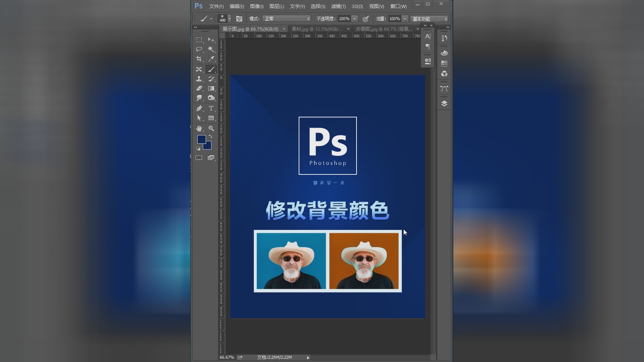Open the 编辑(E) menu
The width and height of the screenshot is (644, 362).
[x=237, y=6]
